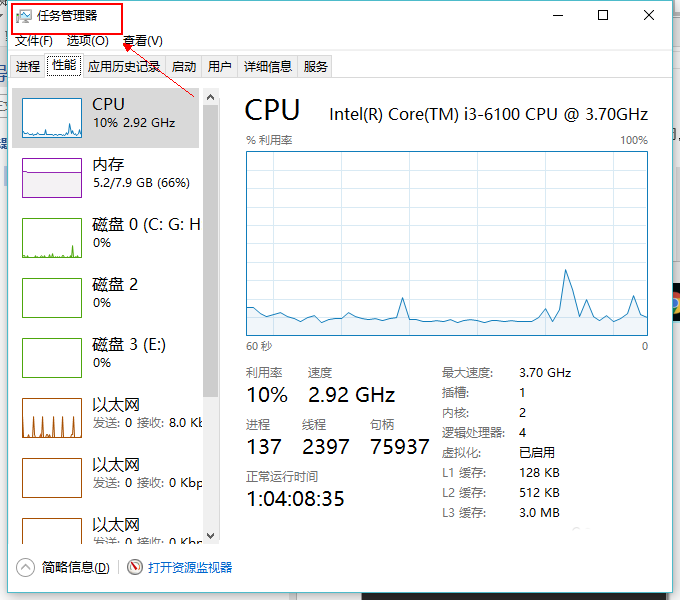Image resolution: width=680 pixels, height=600 pixels.
Task: Select the 磁盘 3 (E:) graph entry
Action: coord(105,358)
